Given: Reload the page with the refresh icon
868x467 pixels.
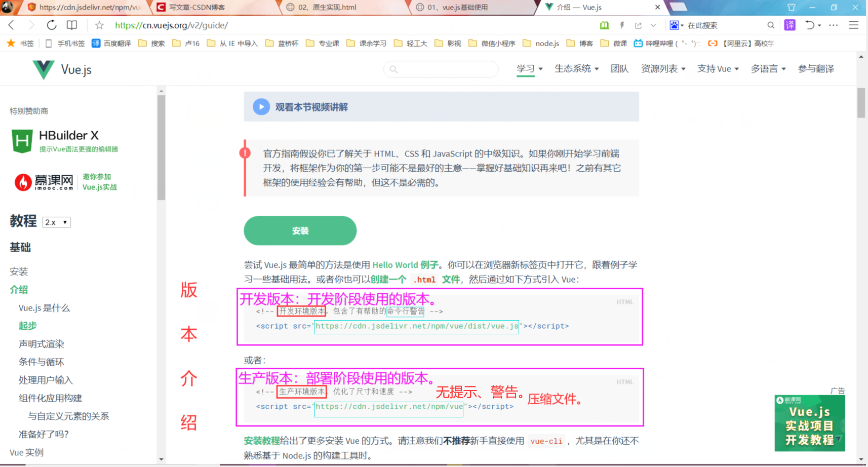Looking at the screenshot, I should point(52,25).
